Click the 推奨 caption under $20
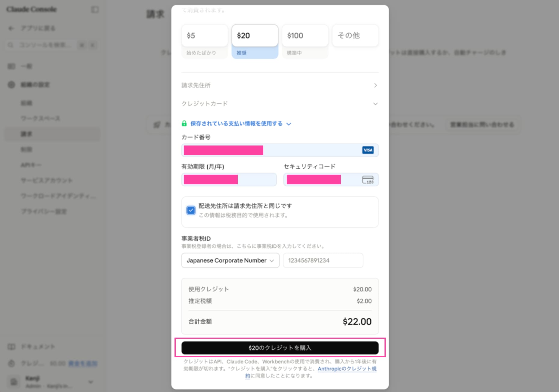The image size is (559, 392). 242,53
